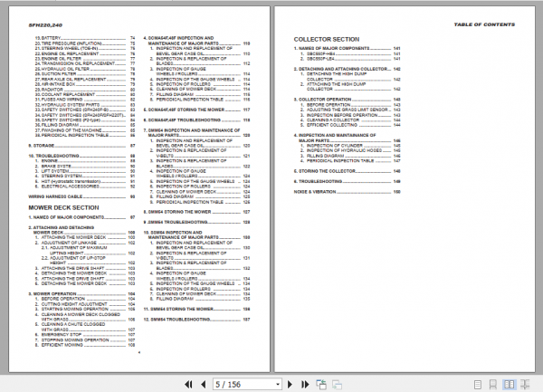Screen dimensions: 543x392
Task: Click the 'COLLECTOR SECTION' heading
Action: tap(327, 40)
